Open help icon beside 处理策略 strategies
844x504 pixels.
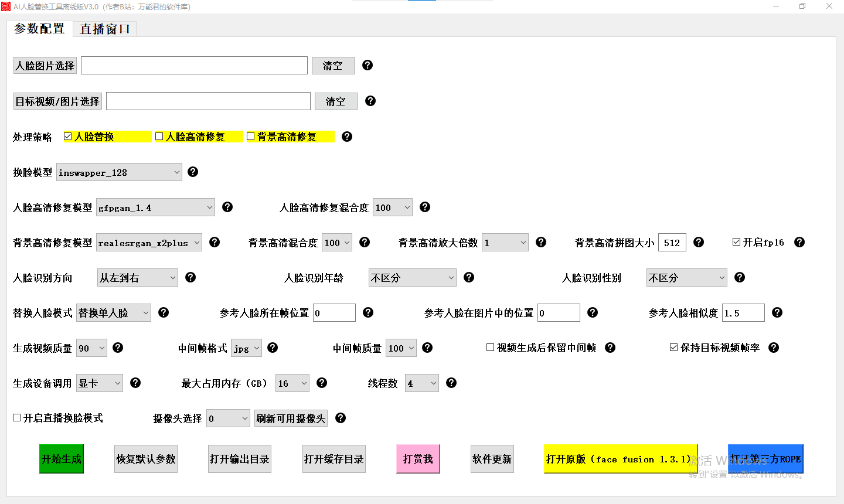pyautogui.click(x=347, y=137)
